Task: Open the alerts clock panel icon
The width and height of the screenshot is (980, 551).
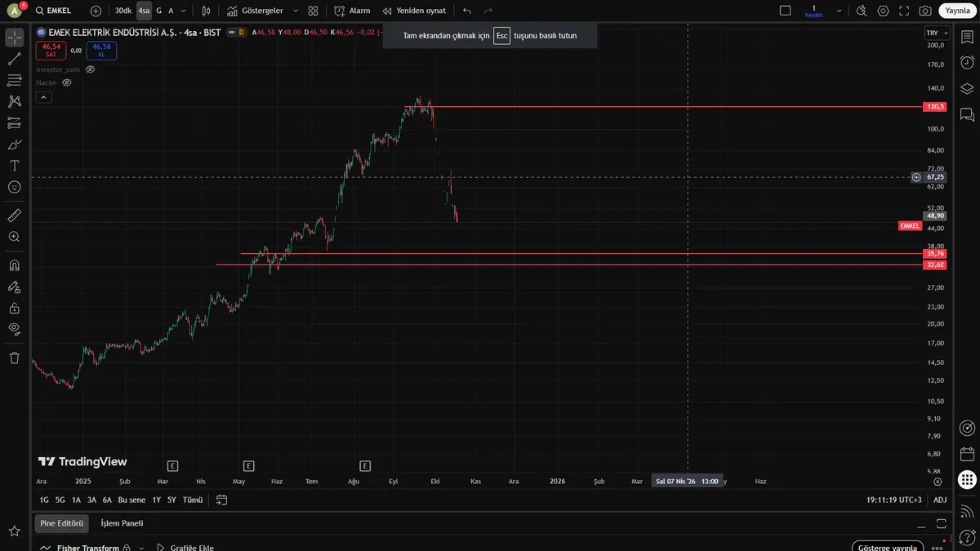Action: tap(967, 62)
